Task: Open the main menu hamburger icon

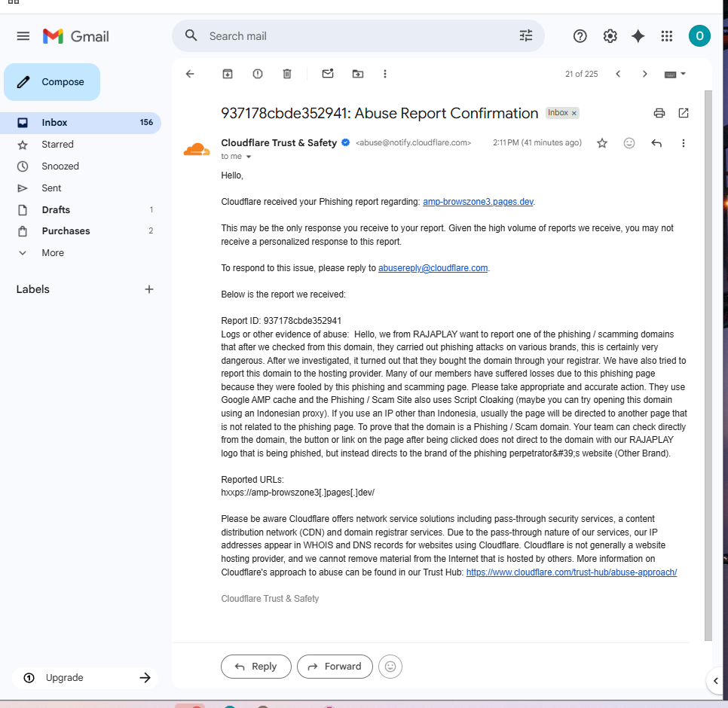Action: click(23, 36)
